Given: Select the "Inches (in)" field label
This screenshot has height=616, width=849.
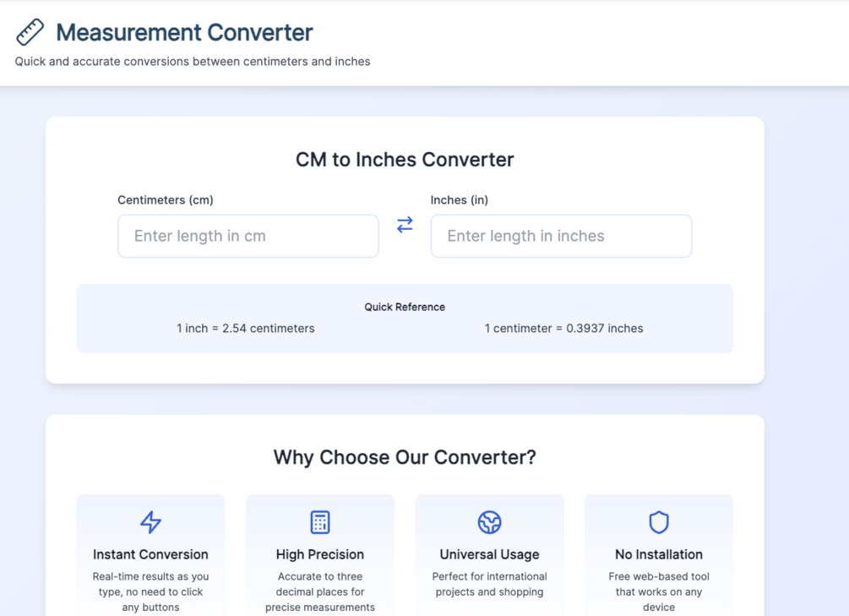Looking at the screenshot, I should click(460, 200).
